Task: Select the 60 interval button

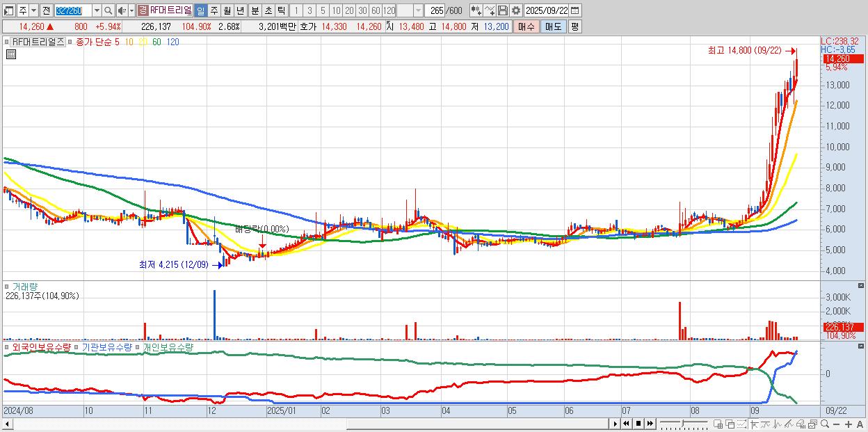Action: (x=376, y=10)
